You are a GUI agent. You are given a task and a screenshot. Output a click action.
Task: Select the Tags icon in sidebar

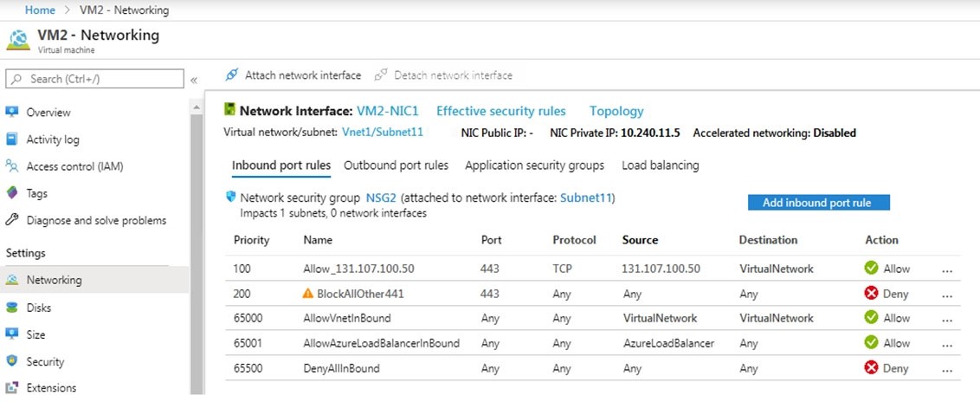(x=12, y=193)
